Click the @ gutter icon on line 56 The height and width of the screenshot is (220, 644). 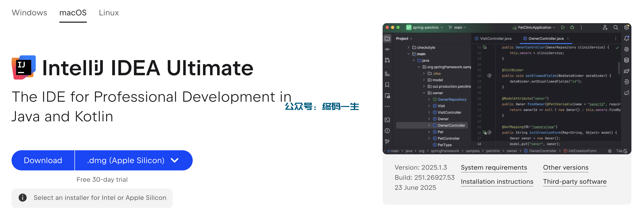pos(490,76)
